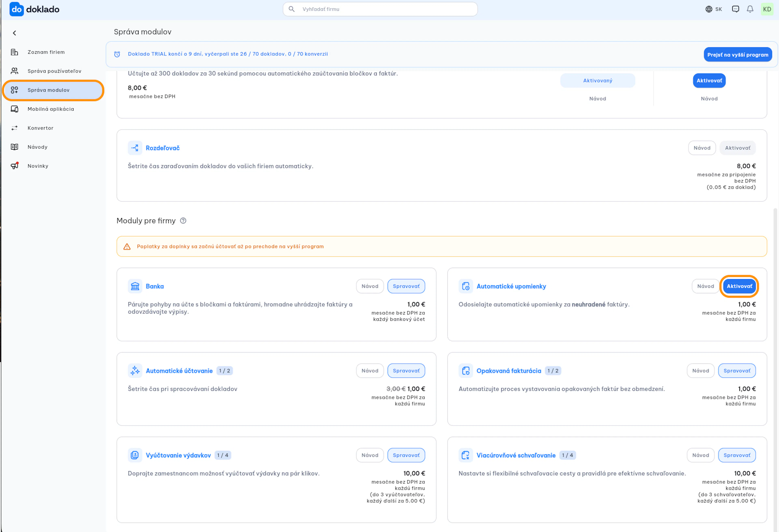Image resolution: width=779 pixels, height=532 pixels.
Task: Click the Mobilná aplikácia device icon
Action: [x=14, y=109]
